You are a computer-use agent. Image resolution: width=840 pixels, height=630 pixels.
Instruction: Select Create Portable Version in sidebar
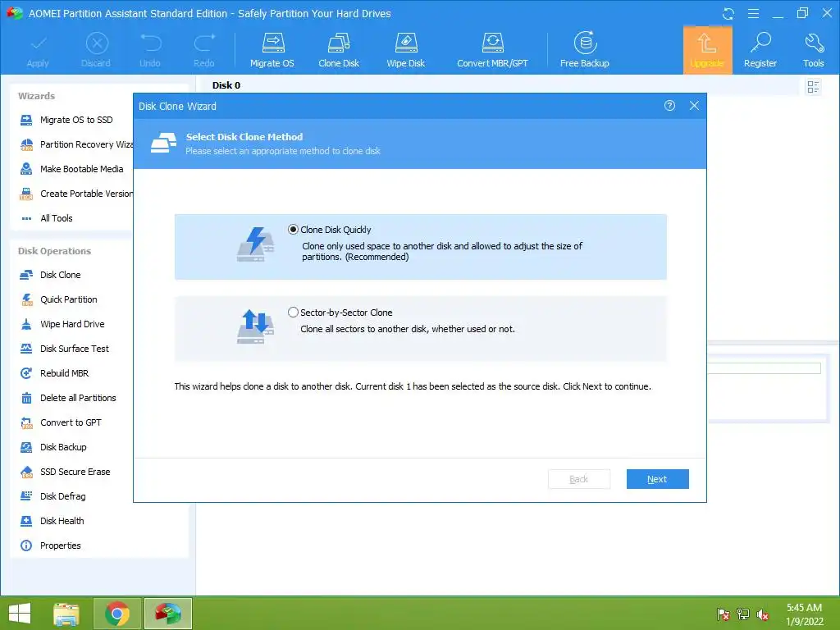click(76, 194)
